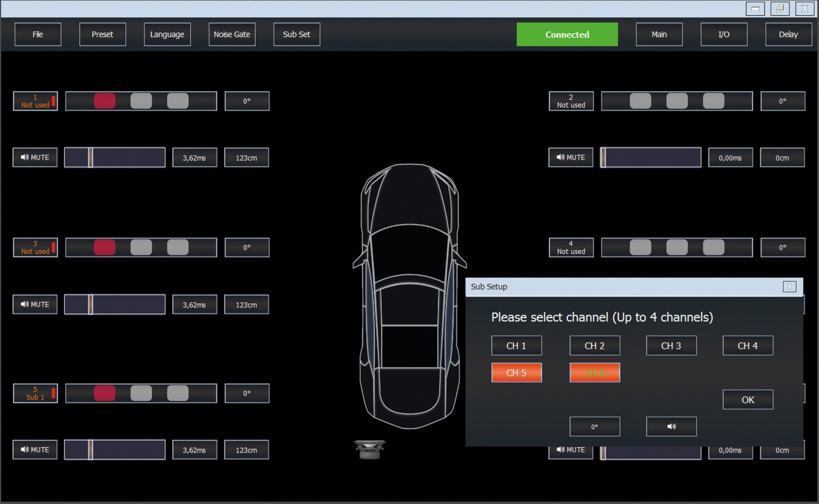819x504 pixels.
Task: Click the channel 1 123cm distance field
Action: pyautogui.click(x=246, y=158)
